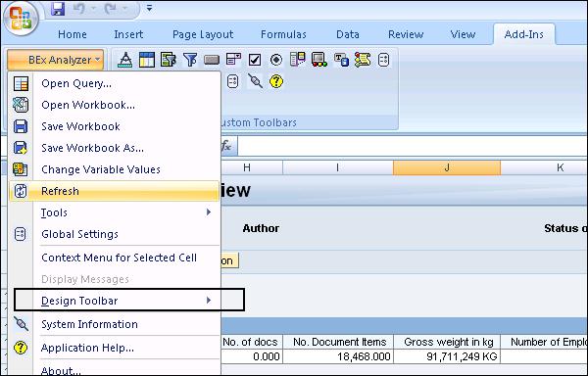
Task: Select Context Menu for Selected Cell
Action: click(x=114, y=258)
